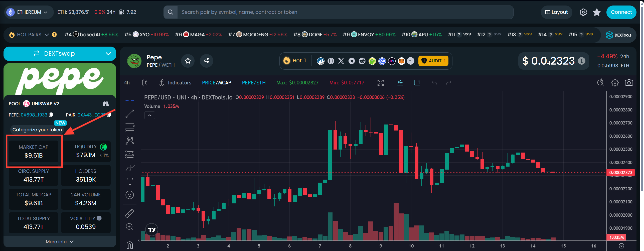Screen dimensions: 644x251
Task: Click the liquidity lock green badge
Action: pos(103,147)
